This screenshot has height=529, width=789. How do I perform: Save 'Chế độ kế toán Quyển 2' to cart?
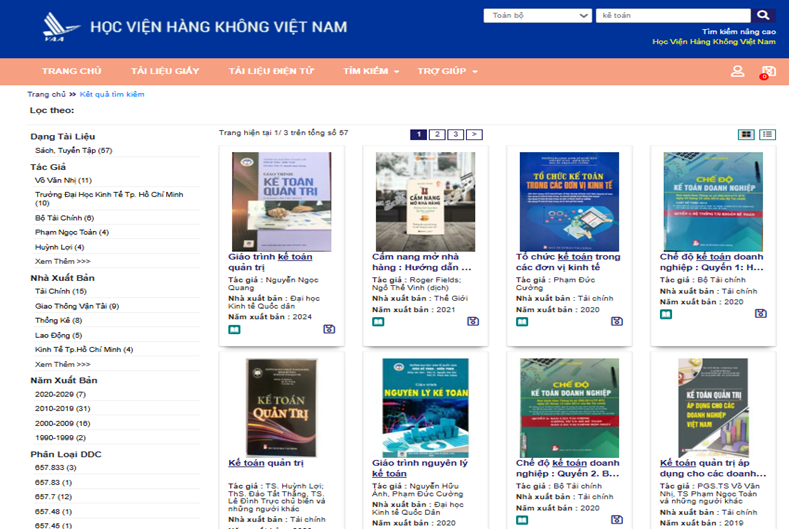(x=617, y=519)
